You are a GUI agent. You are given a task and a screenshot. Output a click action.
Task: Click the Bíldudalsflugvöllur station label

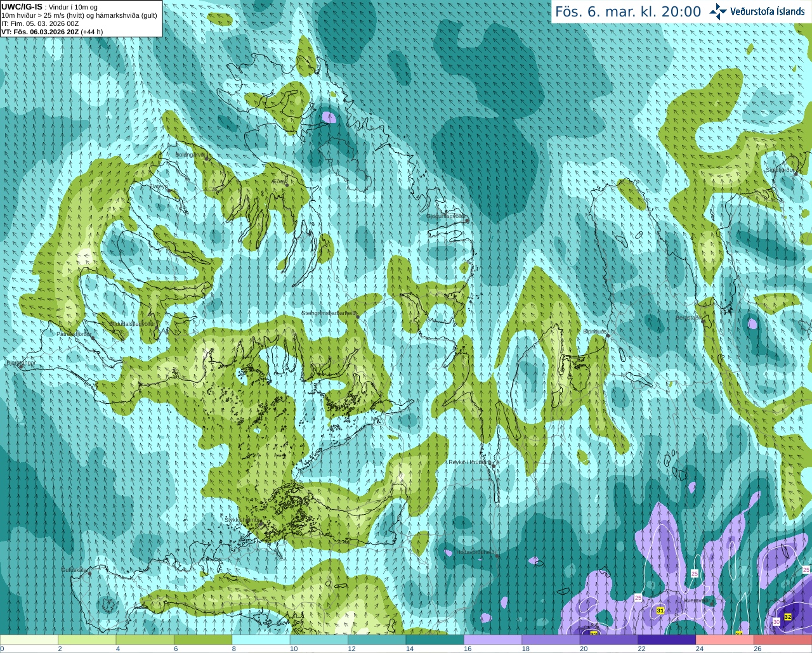[132, 323]
